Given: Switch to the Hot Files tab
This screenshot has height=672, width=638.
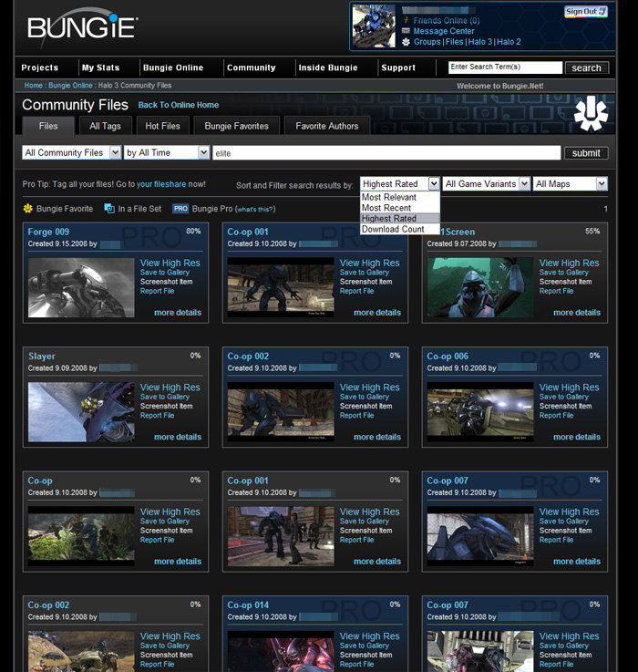Looking at the screenshot, I should [x=163, y=126].
